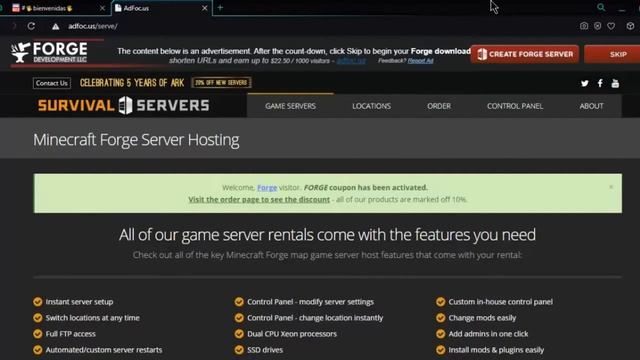The width and height of the screenshot is (640, 360).
Task: Click the Celebrating 5 Years of ARK text
Action: pos(132,83)
